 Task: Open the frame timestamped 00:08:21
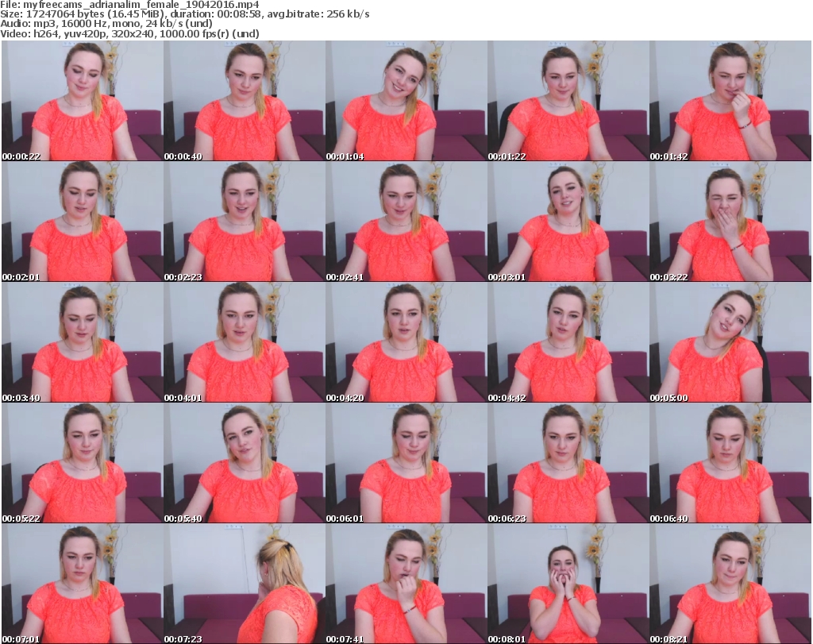tap(730, 584)
